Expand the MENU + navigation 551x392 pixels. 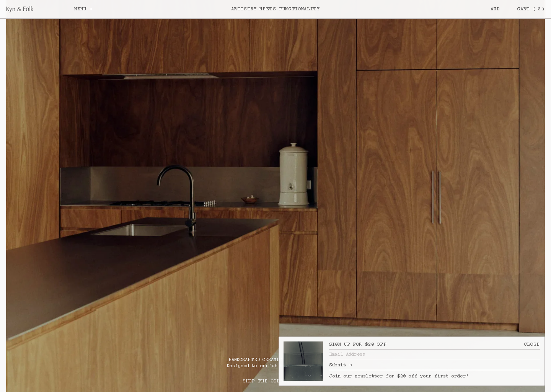(x=83, y=9)
